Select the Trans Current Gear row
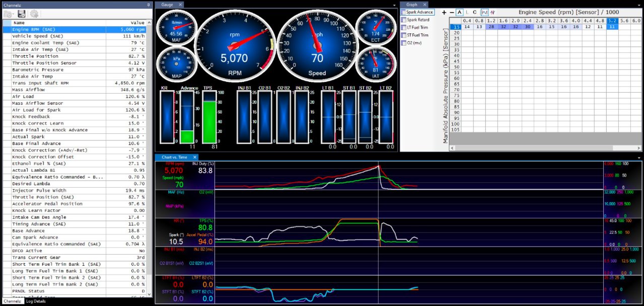This screenshot has width=644, height=306. tap(75, 257)
